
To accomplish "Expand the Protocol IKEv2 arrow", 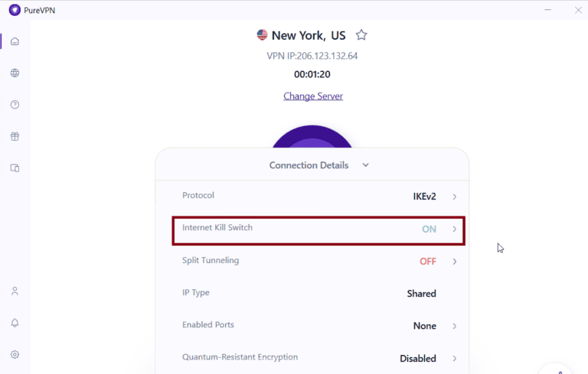I will click(454, 197).
